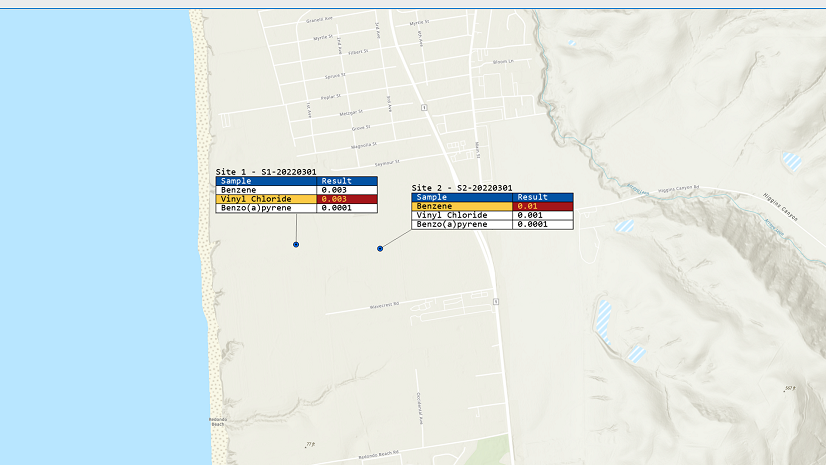Viewport: 826px width, 465px height.
Task: Click Benzo(a)pyrene result 0.0001 in Site 1 table
Action: pyautogui.click(x=347, y=208)
